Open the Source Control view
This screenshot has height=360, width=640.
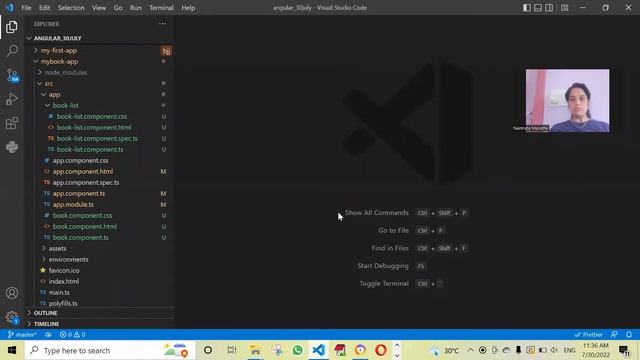tap(12, 75)
